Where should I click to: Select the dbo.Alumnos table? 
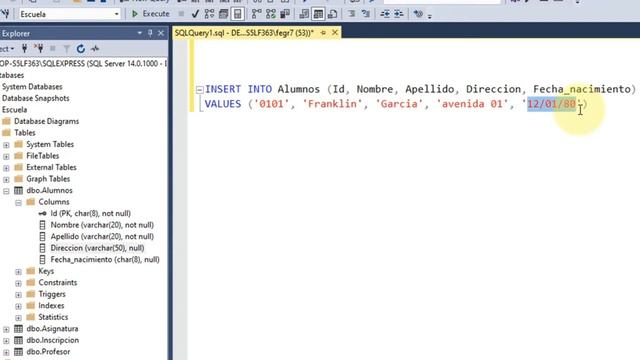[49, 190]
